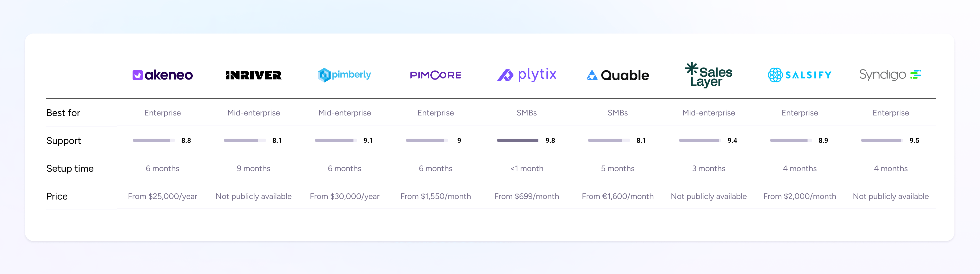This screenshot has width=980, height=274.
Task: Click the '<1 month' setup time cell
Action: pos(527,168)
